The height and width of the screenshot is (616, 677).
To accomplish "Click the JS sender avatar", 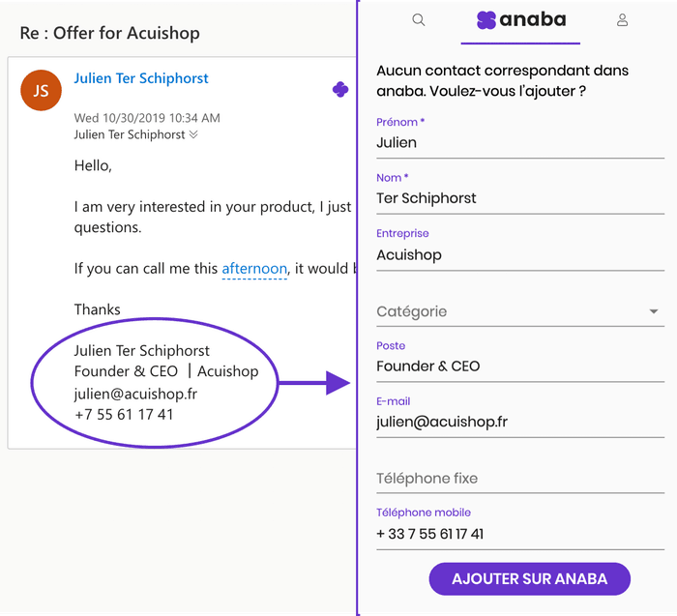I will pos(41,90).
